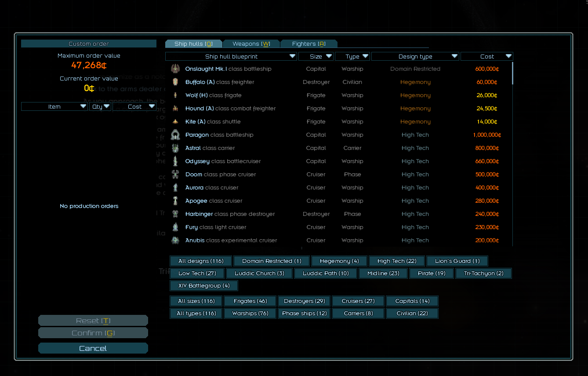Click the Astral carrier ship icon
Viewport: 588px width, 376px height.
175,148
